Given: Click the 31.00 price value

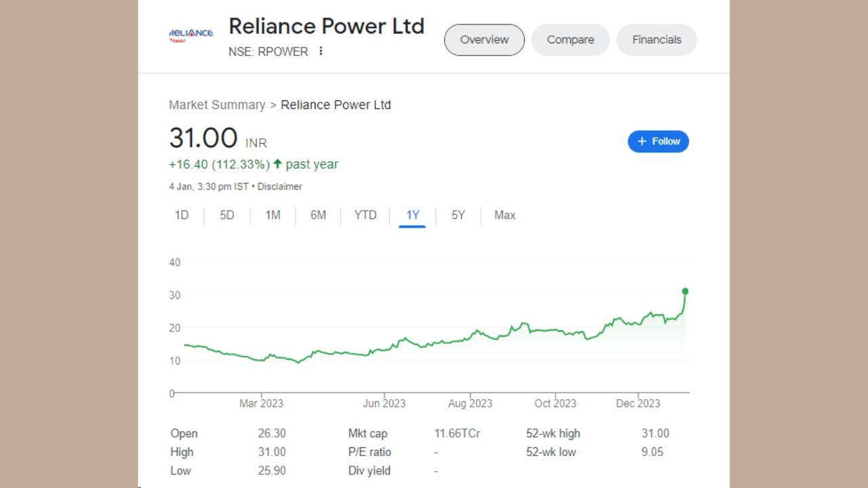Looking at the screenshot, I should pyautogui.click(x=203, y=138).
